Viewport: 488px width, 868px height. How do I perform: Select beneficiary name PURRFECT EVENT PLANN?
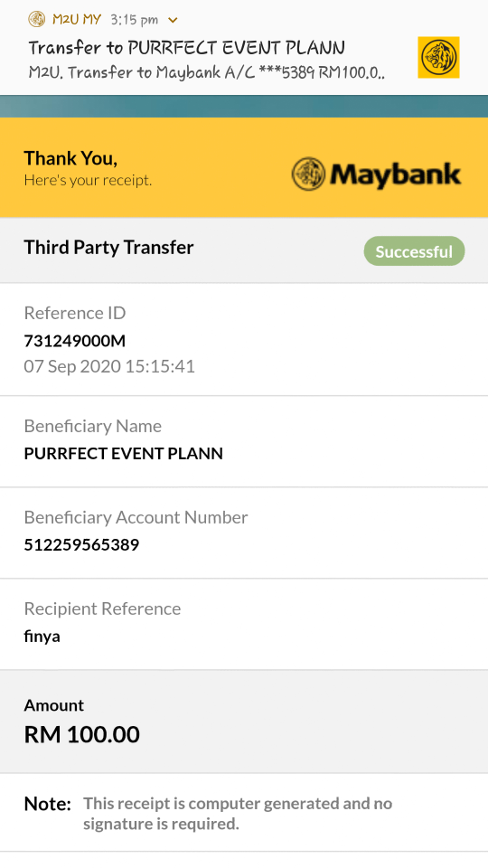click(124, 453)
